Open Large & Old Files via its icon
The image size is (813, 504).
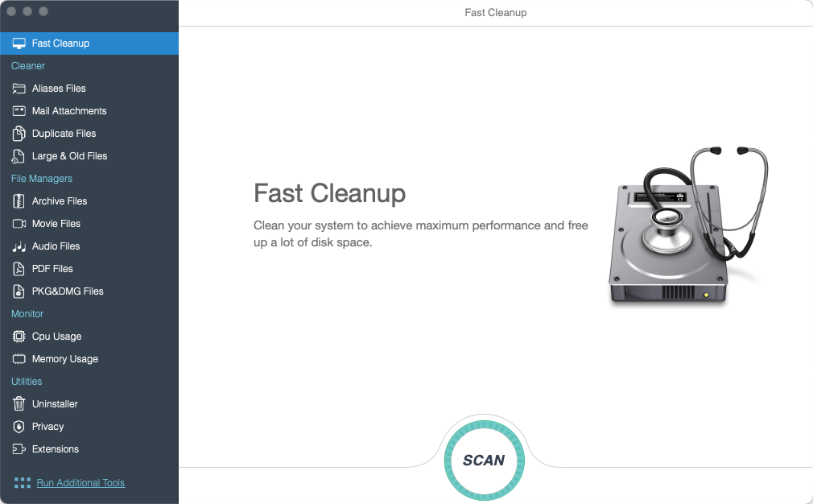click(x=19, y=156)
